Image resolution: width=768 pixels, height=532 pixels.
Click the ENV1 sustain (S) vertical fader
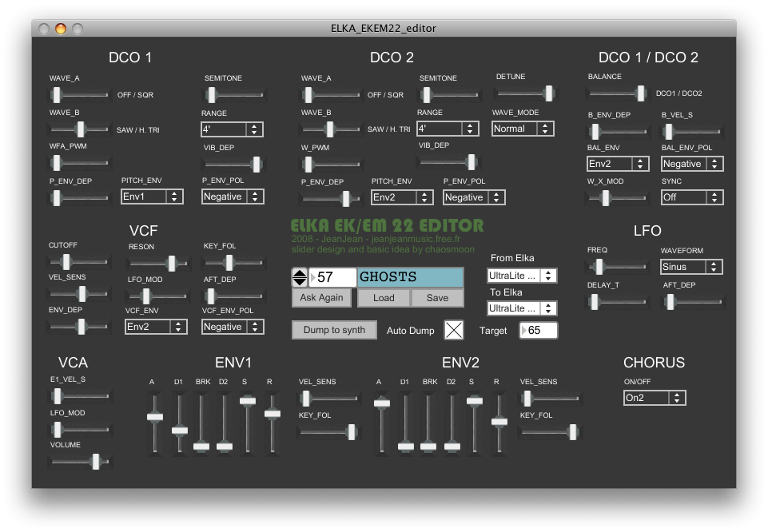tap(248, 423)
